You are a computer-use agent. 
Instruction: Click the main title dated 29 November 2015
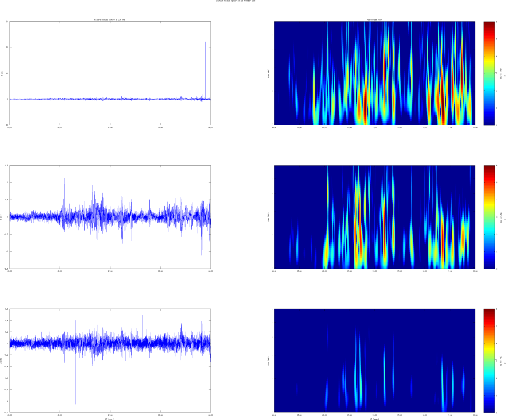236,1
